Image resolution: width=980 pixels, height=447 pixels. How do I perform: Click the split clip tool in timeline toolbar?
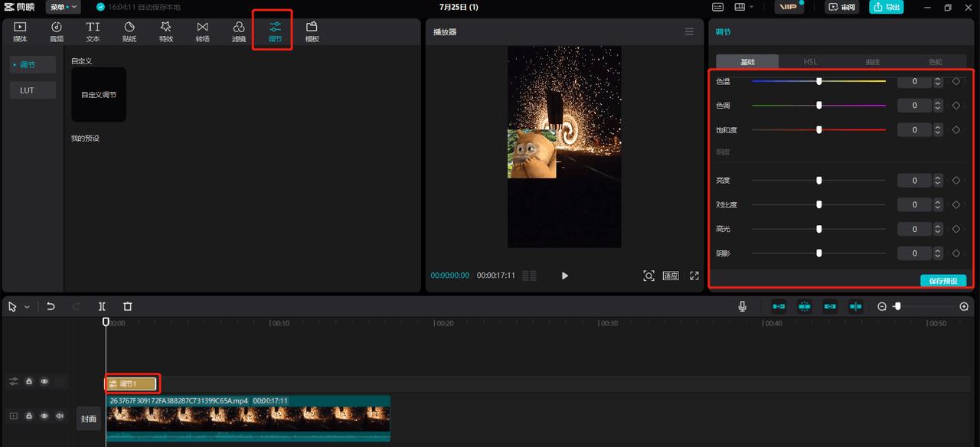tap(102, 306)
